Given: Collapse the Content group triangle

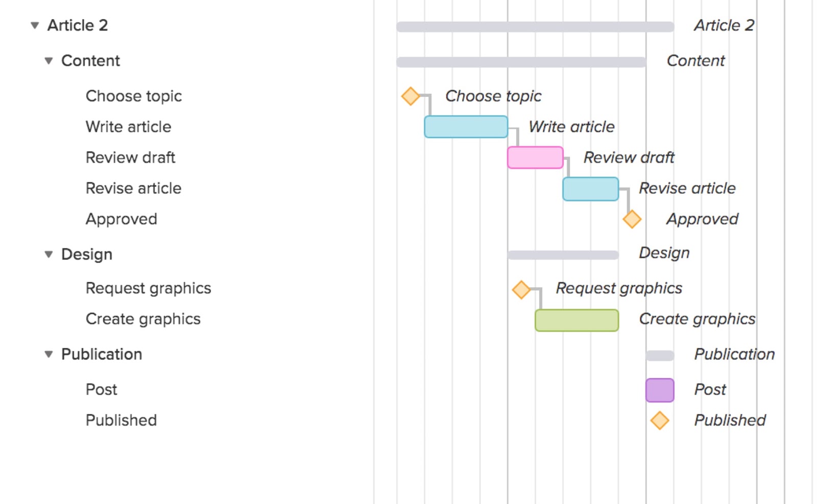Looking at the screenshot, I should coord(49,61).
